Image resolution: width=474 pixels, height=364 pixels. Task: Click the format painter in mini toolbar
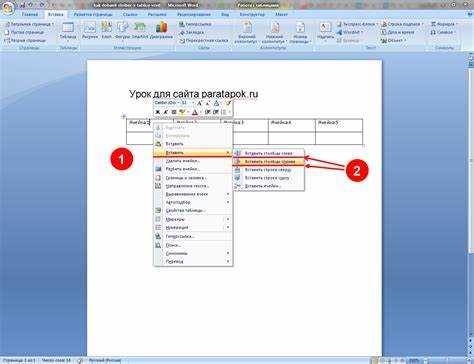[228, 103]
